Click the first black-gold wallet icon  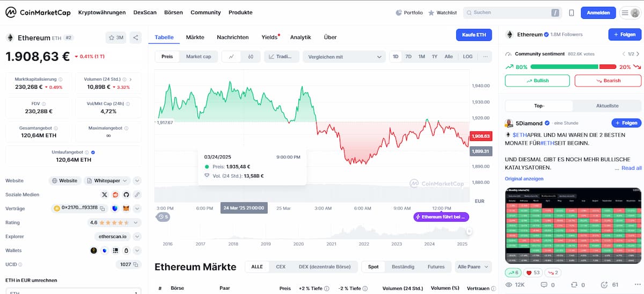[93, 250]
